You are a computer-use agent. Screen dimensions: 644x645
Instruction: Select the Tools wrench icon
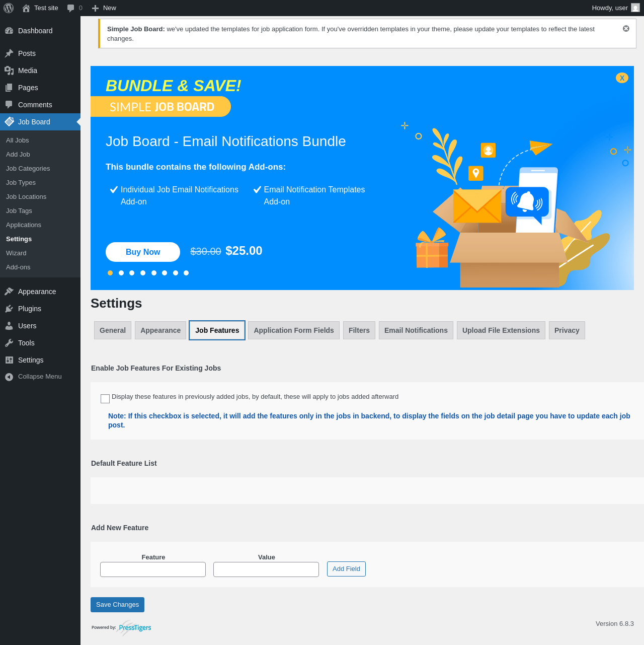point(9,343)
